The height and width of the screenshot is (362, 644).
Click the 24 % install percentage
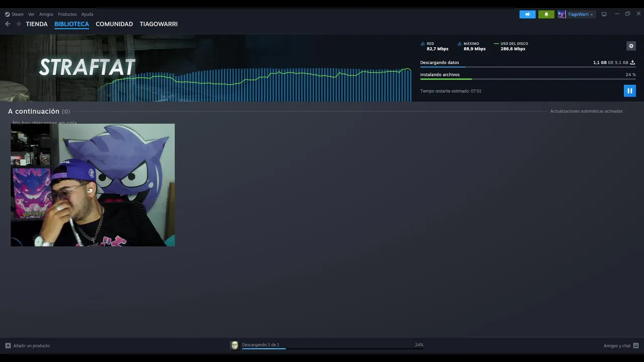tap(630, 74)
